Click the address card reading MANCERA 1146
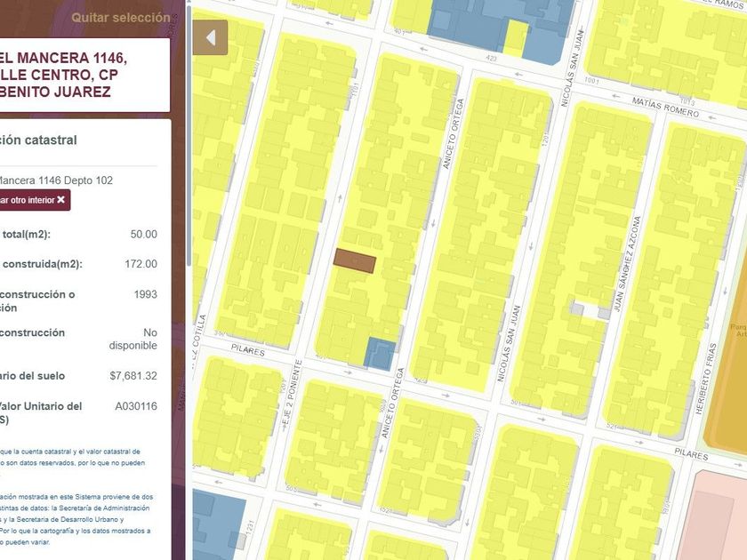Screen dimensions: 747x560 [x=84, y=75]
